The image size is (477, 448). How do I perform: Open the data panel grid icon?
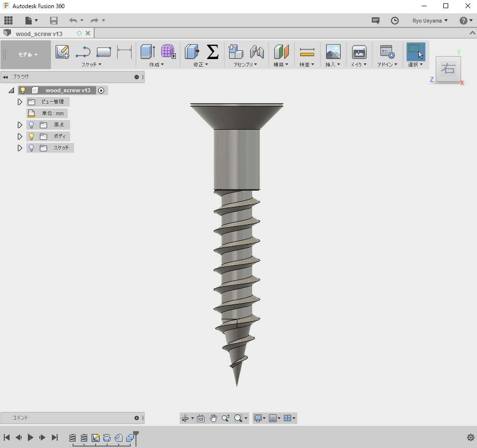8,20
